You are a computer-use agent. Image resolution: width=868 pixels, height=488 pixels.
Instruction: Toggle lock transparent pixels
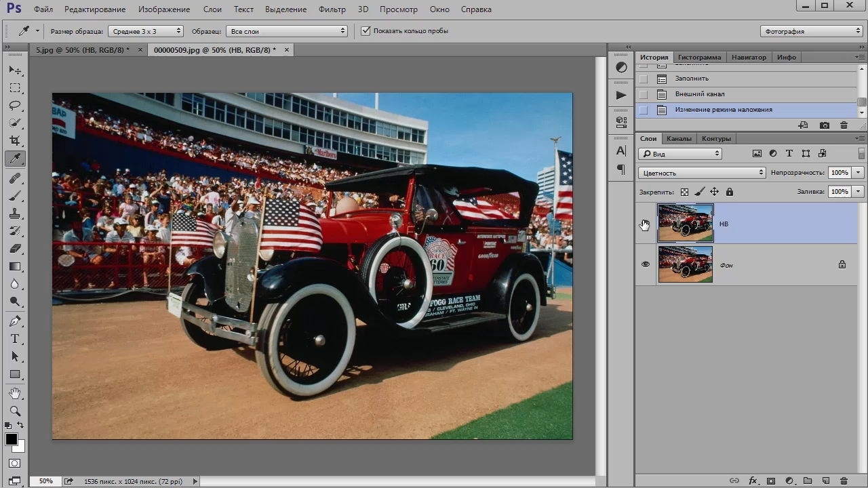click(684, 192)
